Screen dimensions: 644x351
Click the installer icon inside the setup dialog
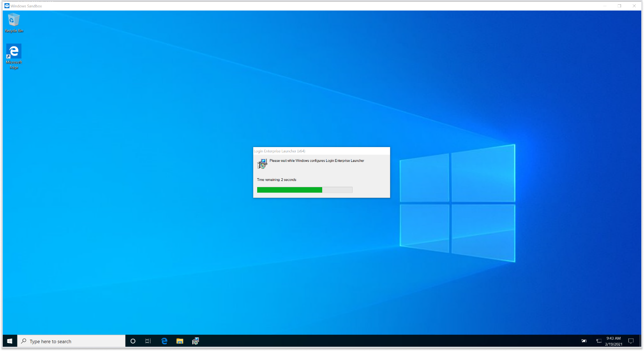coord(262,163)
